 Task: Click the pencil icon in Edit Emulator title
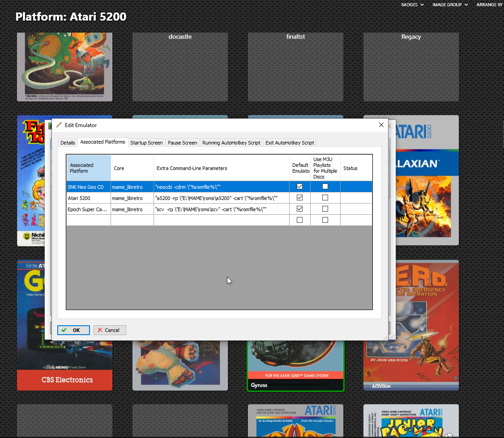click(x=59, y=125)
